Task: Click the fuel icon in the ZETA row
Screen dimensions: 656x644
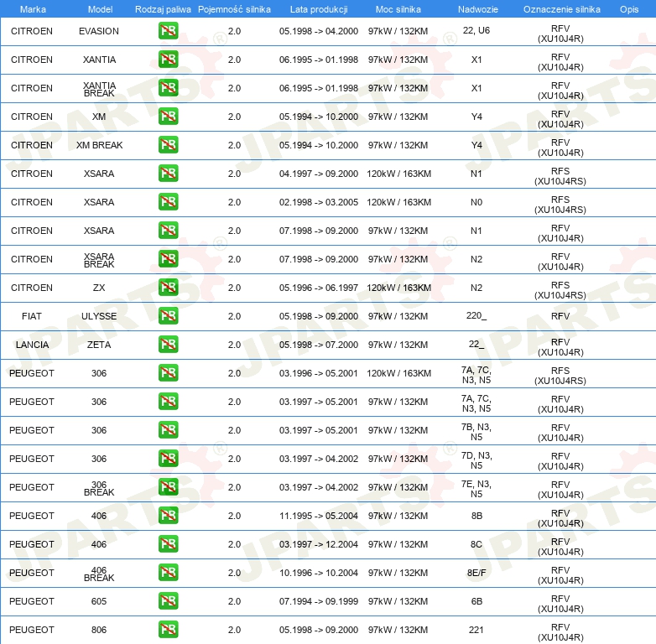Action: pos(168,344)
